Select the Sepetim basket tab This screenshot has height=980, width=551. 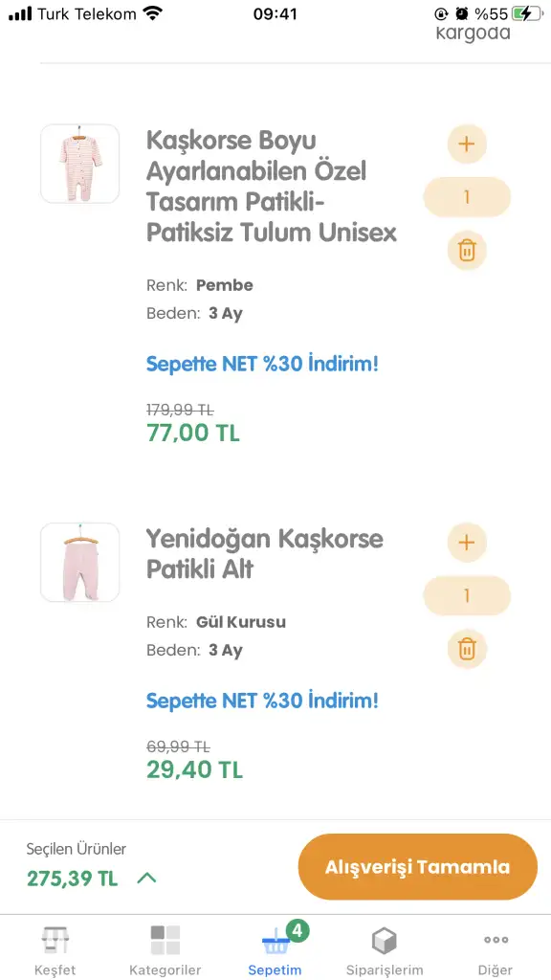(x=275, y=950)
